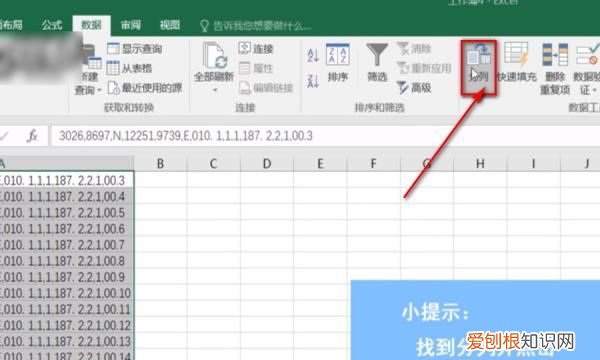Select column D header
The height and width of the screenshot is (360, 600).
tap(267, 164)
